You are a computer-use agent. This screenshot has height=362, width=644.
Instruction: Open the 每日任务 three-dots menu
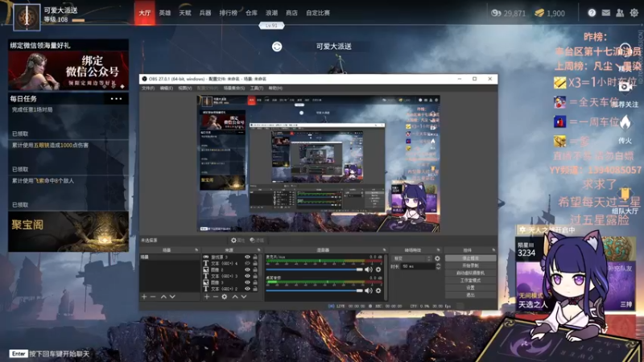click(x=116, y=99)
